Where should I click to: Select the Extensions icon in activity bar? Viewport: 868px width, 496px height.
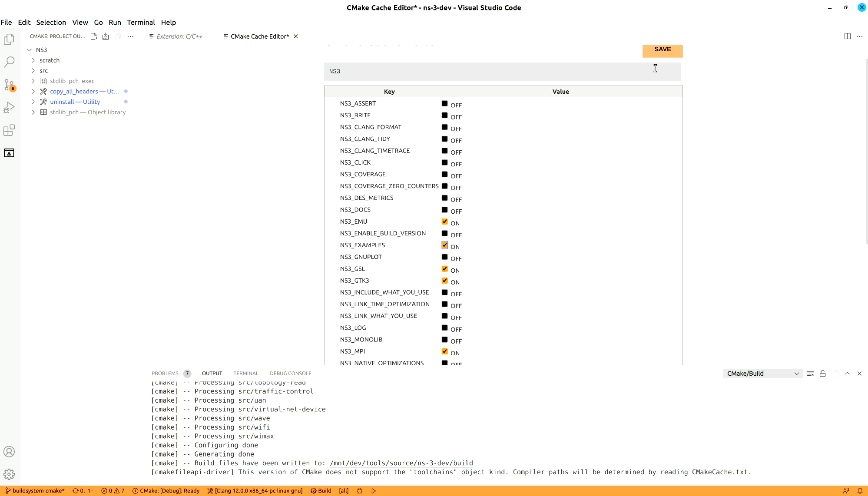click(x=9, y=130)
